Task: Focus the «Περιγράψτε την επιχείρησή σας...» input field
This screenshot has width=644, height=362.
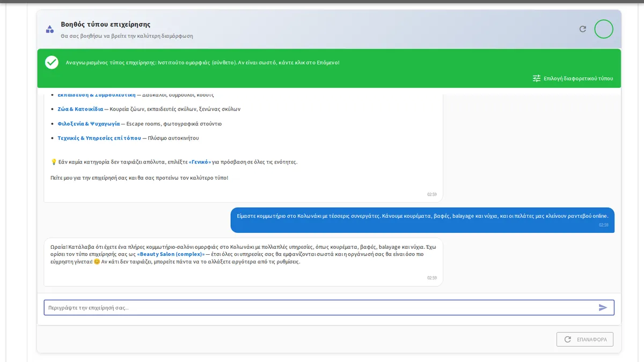Action: (329, 307)
